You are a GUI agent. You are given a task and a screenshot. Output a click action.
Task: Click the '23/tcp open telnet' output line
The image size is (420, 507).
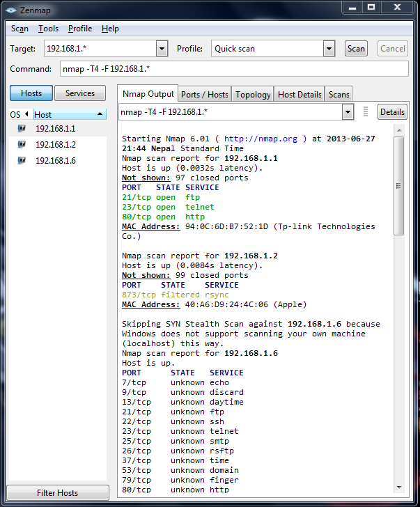(168, 207)
